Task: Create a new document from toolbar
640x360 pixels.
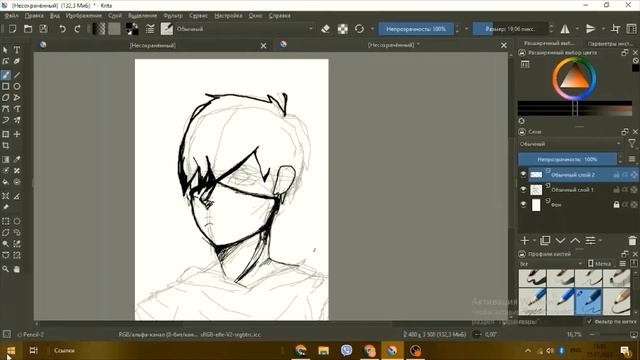Action: [x=12, y=29]
